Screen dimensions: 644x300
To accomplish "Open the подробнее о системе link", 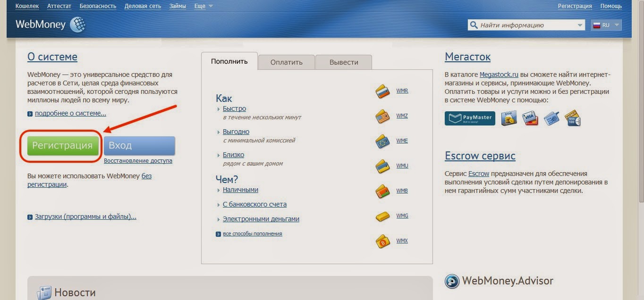I will pyautogui.click(x=70, y=114).
